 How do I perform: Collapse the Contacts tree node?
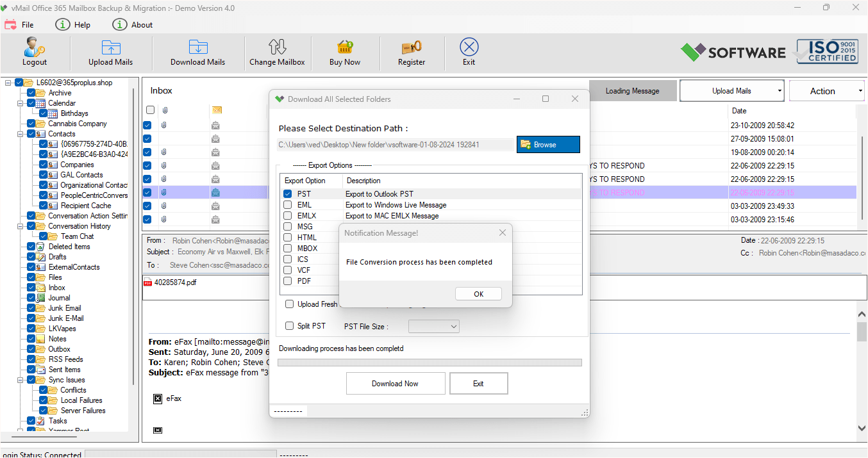coord(20,134)
